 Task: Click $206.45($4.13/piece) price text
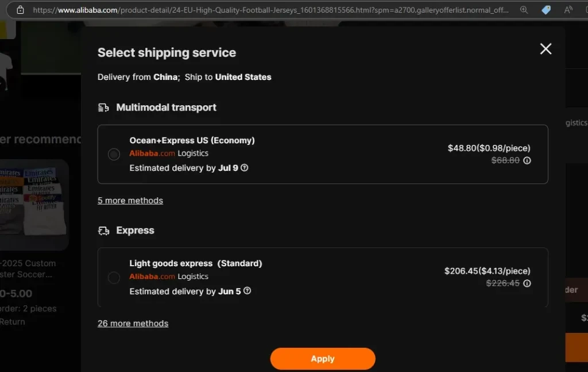tap(488, 271)
